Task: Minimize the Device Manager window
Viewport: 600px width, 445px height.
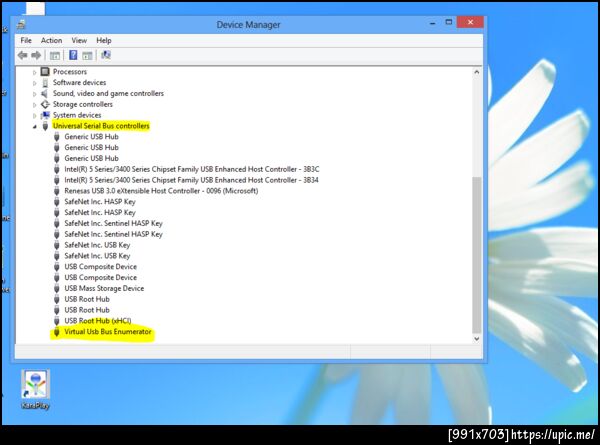Action: [433, 23]
